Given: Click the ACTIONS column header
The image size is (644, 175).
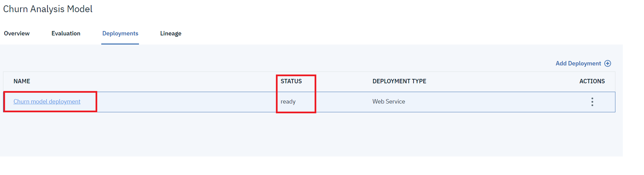Looking at the screenshot, I should pos(592,81).
